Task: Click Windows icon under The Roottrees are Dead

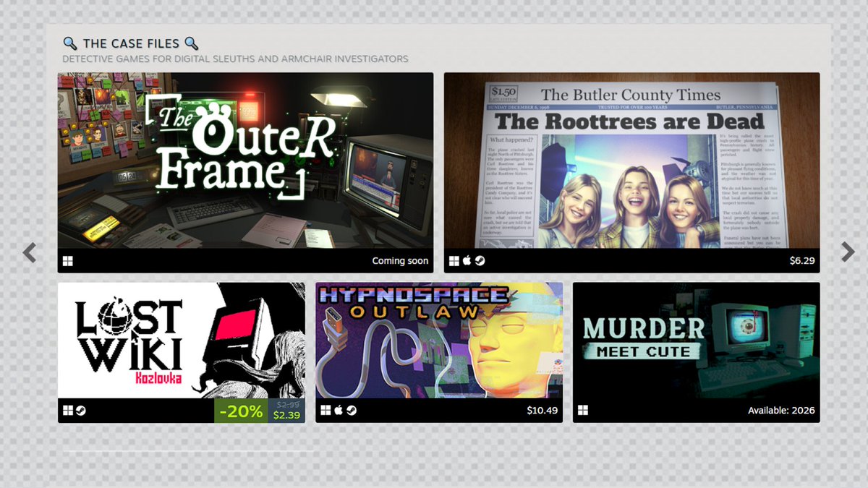Action: (454, 261)
